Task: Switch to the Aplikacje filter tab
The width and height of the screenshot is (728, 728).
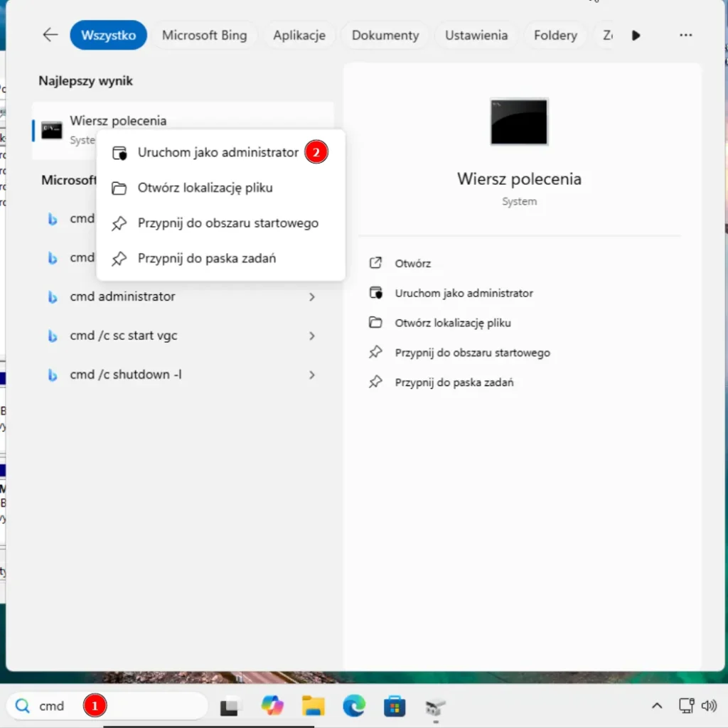Action: [x=299, y=35]
